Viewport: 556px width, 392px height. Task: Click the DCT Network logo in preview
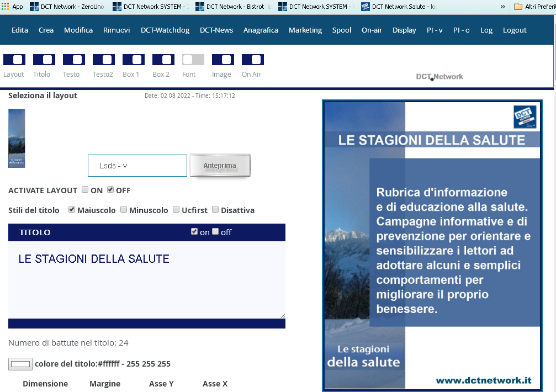525,116
